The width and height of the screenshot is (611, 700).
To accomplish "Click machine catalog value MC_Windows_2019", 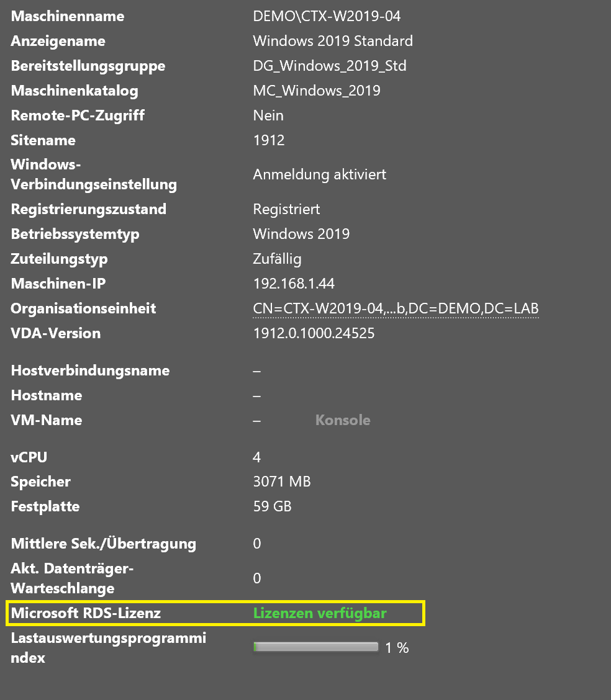I will pos(317,91).
